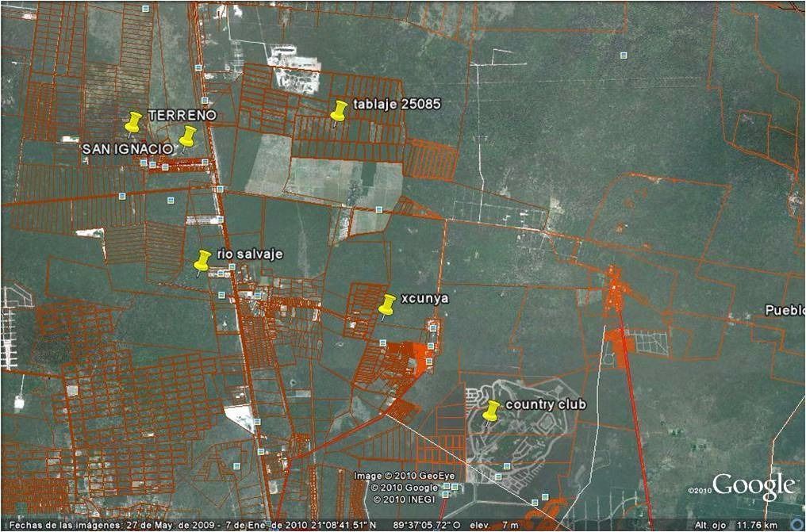Screen dimensions: 806x532
Task: Click the Pueblo place name label
Action: (785, 309)
